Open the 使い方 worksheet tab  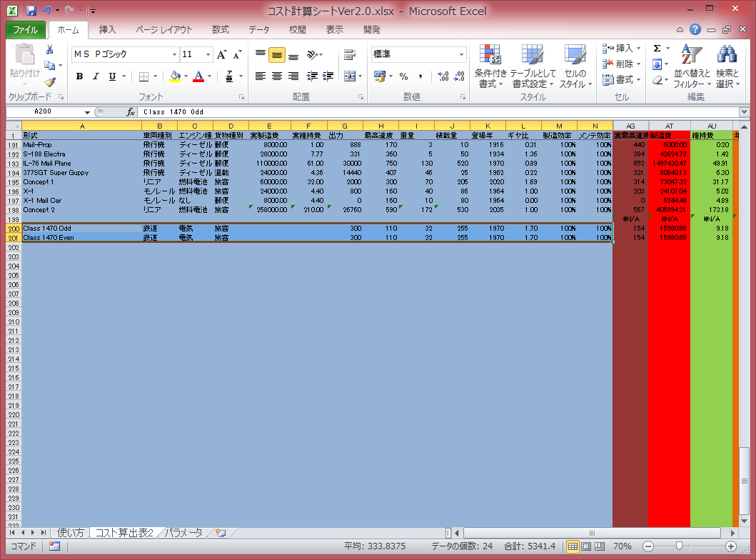pos(71,533)
